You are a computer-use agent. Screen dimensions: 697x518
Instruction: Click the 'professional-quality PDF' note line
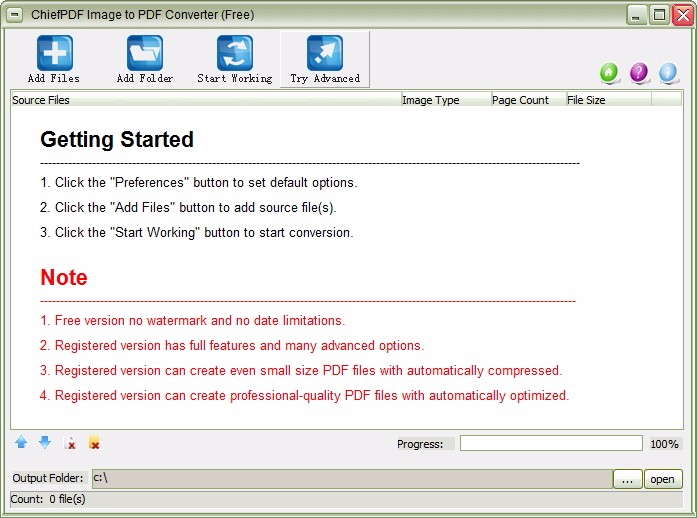click(304, 395)
